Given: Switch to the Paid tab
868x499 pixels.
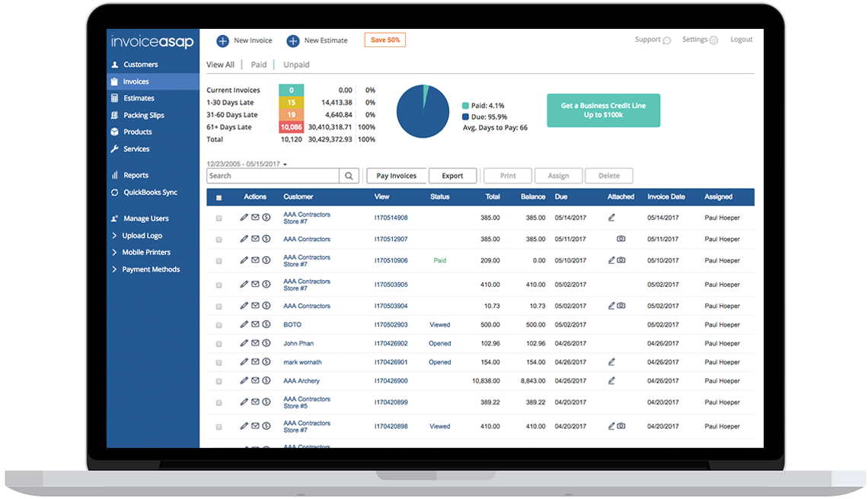Looking at the screenshot, I should pyautogui.click(x=259, y=65).
